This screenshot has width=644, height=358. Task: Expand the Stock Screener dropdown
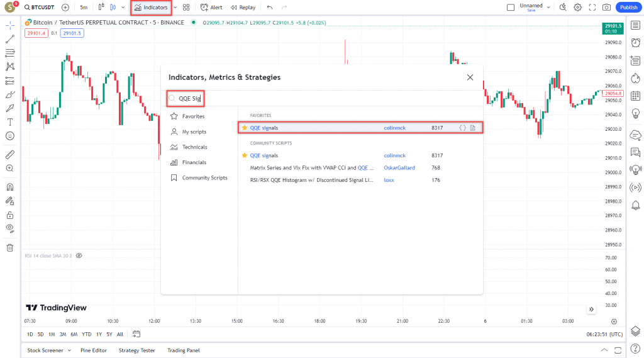[x=69, y=350]
